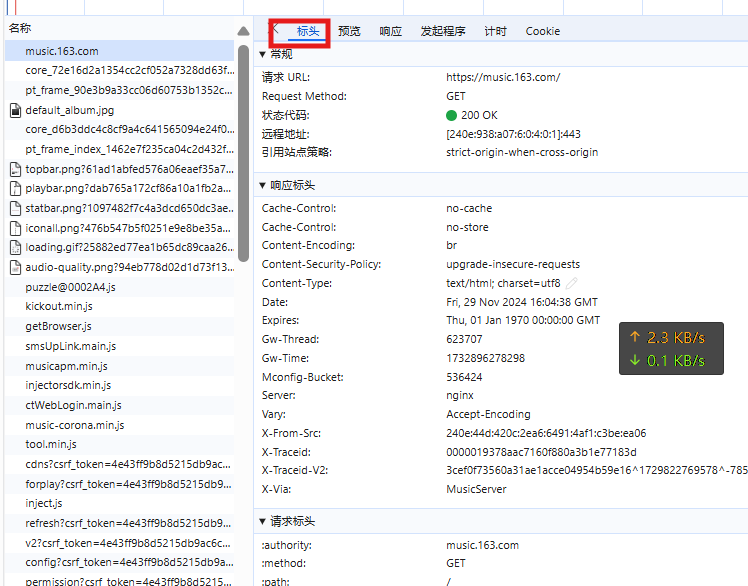Collapse the 响应标头 section
748x586 pixels.
[x=263, y=185]
